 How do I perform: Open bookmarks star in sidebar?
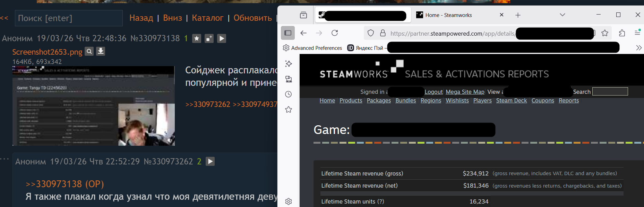[x=289, y=109]
